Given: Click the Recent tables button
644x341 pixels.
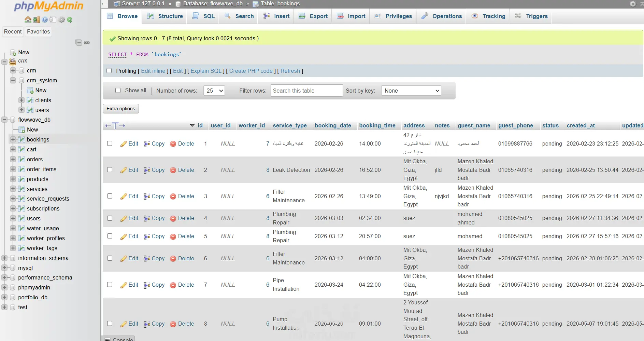Looking at the screenshot, I should [x=13, y=32].
